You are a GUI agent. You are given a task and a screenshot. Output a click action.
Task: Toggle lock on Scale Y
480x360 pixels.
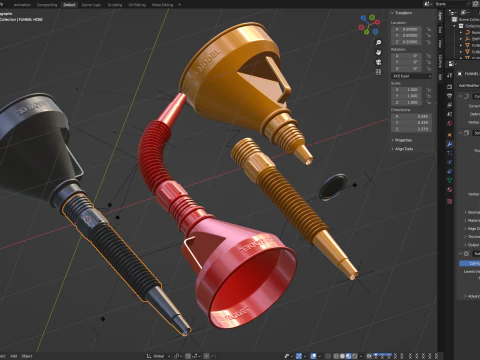(428, 96)
